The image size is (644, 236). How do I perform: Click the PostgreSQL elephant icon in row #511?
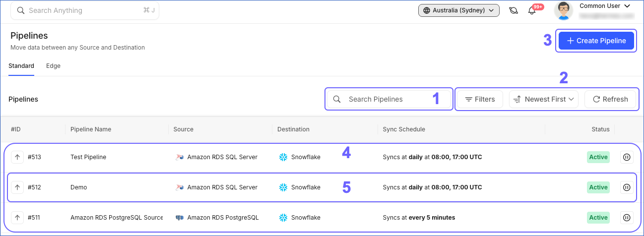[180, 218]
